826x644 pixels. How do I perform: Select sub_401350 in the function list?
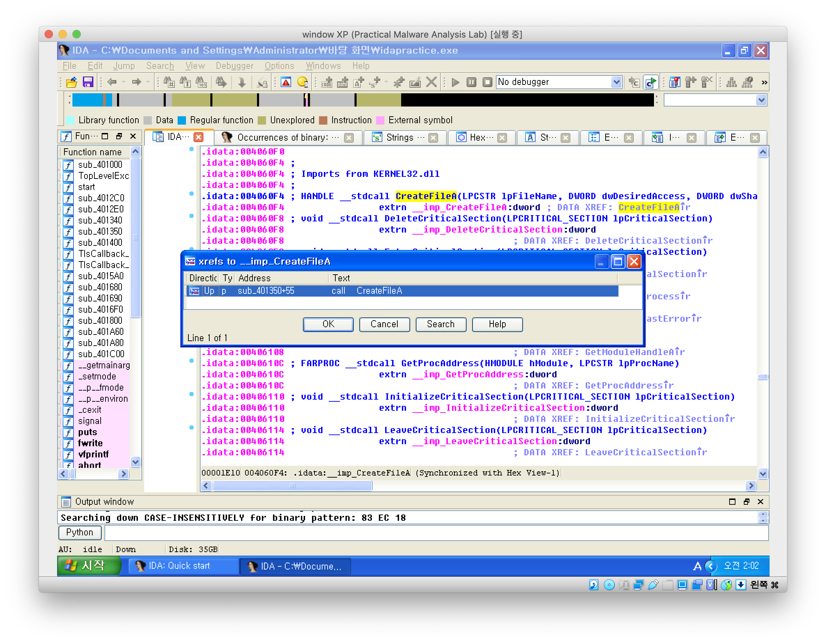tap(100, 231)
